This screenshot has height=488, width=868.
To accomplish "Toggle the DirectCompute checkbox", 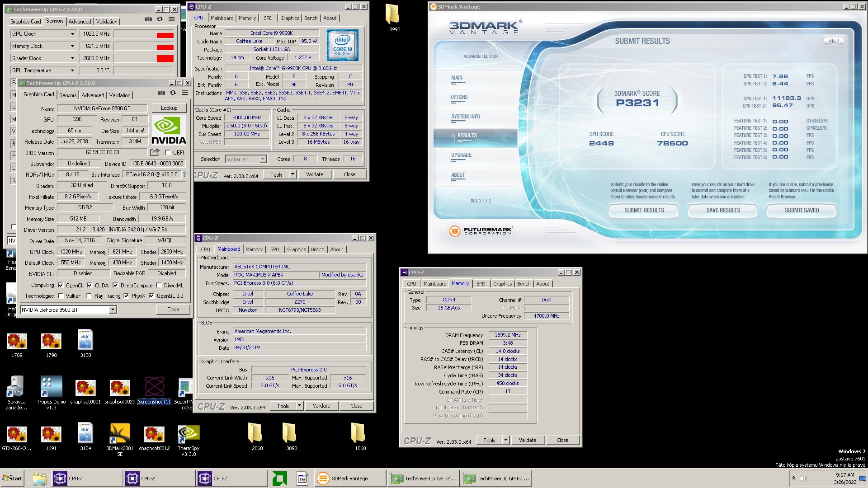I will (x=115, y=286).
